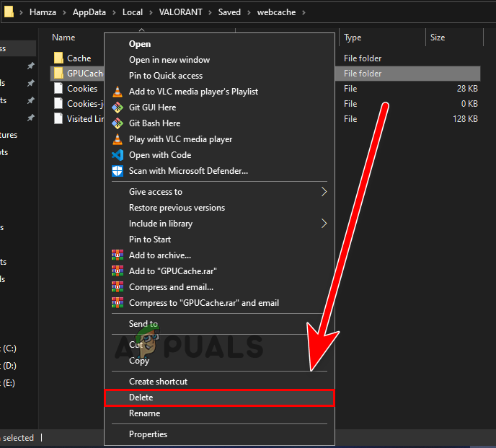Open dropdown chevron between Saved and webcache
The width and height of the screenshot is (496, 448).
coord(249,12)
